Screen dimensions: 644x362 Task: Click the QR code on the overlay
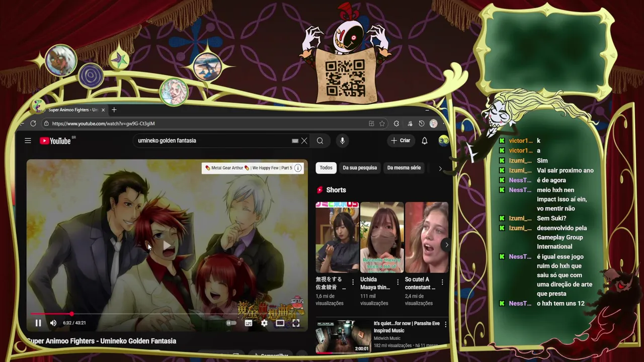[345, 78]
